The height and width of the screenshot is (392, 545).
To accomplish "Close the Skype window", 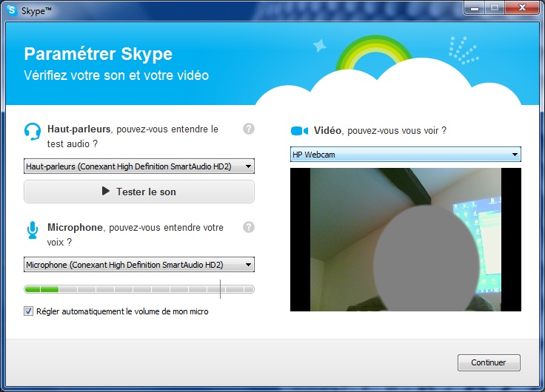I will (x=522, y=8).
